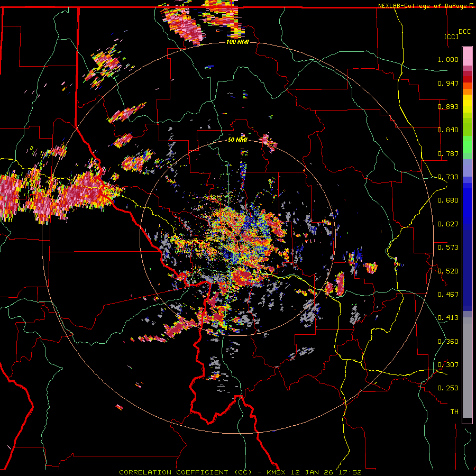Click the 0.787 legend value
Viewport: 476px width, 476px height.
point(448,153)
